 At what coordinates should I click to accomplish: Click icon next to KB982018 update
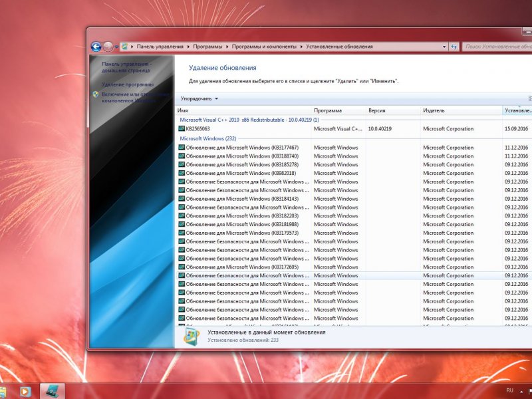tap(182, 173)
